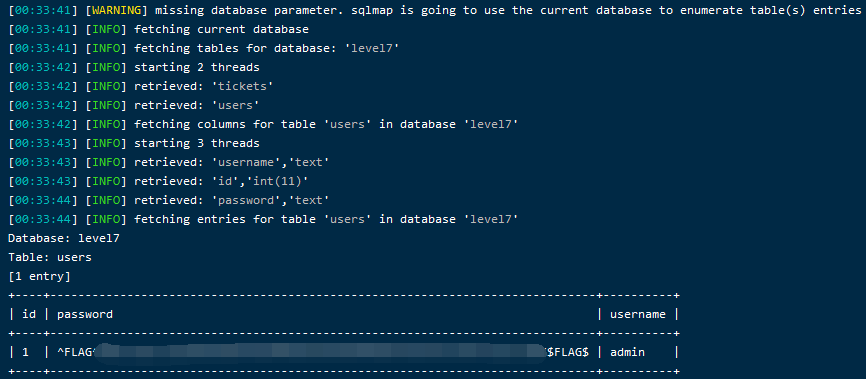This screenshot has height=379, width=866.
Task: Click the 'id' column header in table
Action: pyautogui.click(x=29, y=314)
